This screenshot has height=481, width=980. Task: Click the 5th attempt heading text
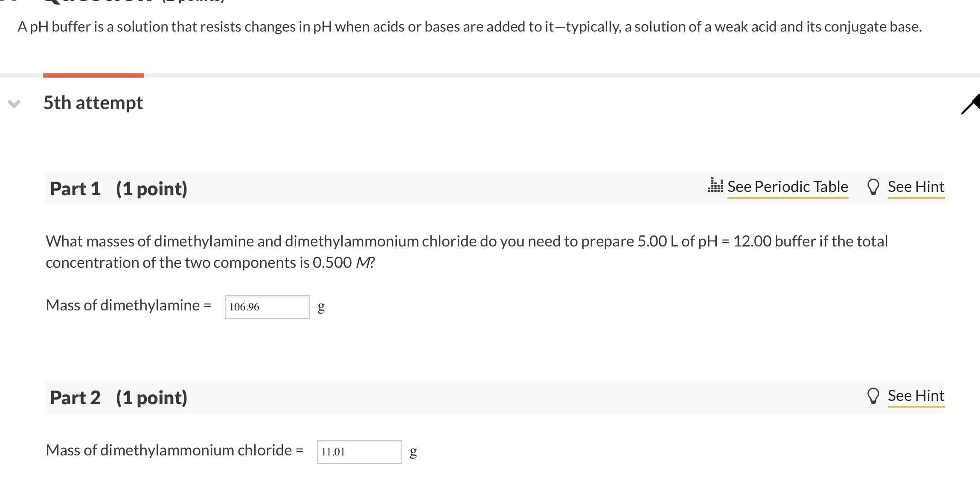pos(93,103)
